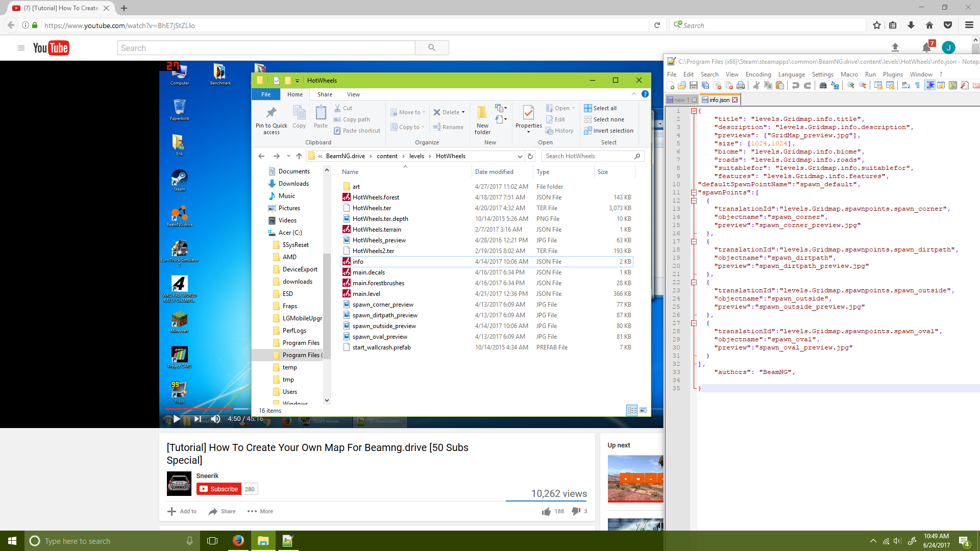Play the YouTube video
This screenshot has width=980, height=551.
177,419
